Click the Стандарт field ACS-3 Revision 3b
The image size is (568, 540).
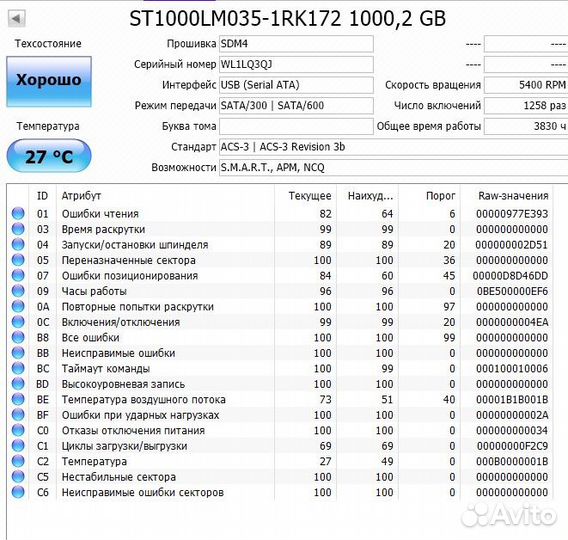pyautogui.click(x=393, y=147)
